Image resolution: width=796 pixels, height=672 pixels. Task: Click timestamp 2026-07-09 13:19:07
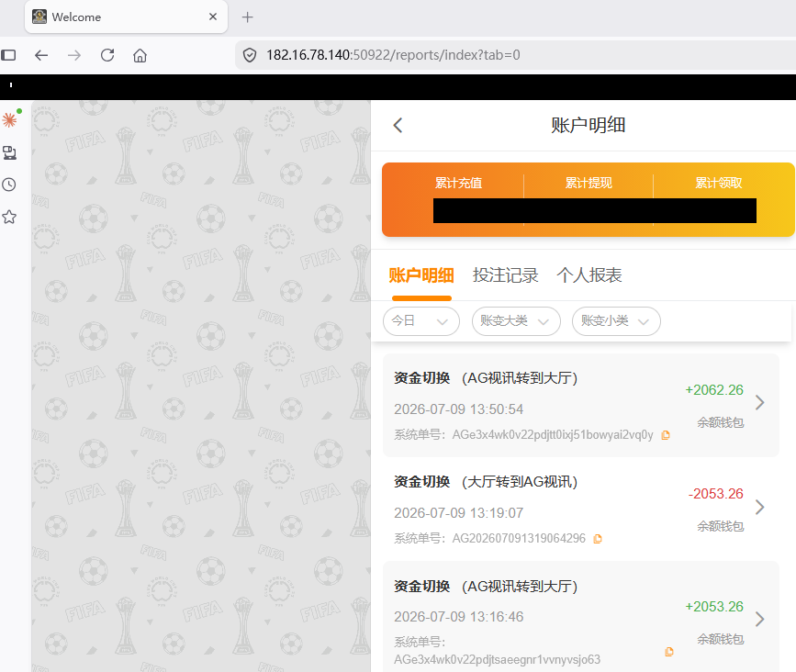[x=458, y=513]
